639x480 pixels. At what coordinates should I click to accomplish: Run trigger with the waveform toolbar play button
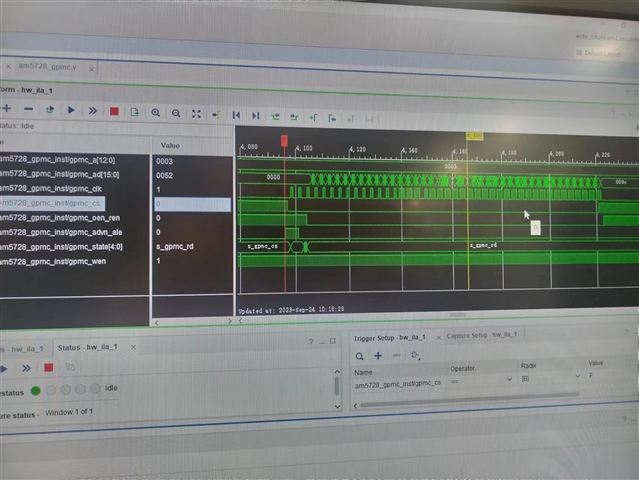coord(71,110)
